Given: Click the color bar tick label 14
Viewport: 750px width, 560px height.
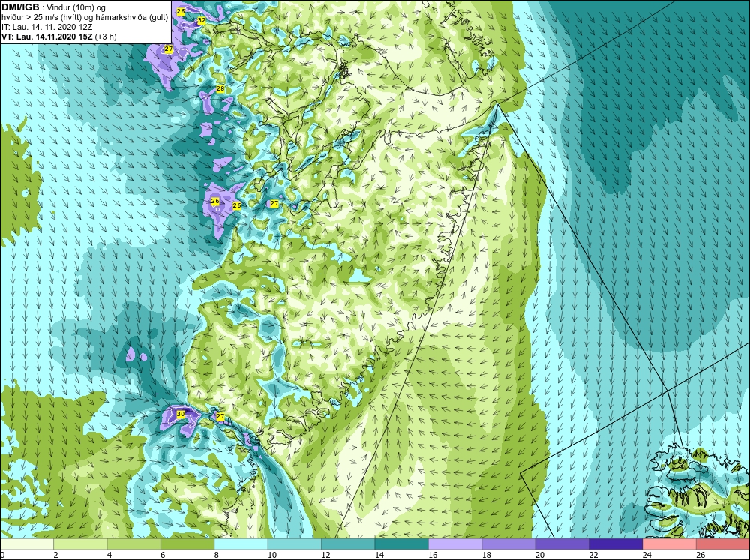Looking at the screenshot, I should coord(379,555).
